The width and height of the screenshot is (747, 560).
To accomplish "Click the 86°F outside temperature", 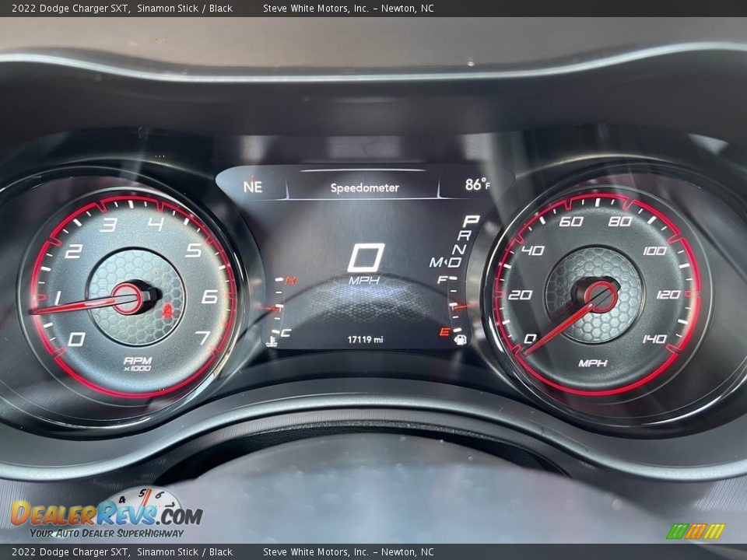I will (477, 184).
